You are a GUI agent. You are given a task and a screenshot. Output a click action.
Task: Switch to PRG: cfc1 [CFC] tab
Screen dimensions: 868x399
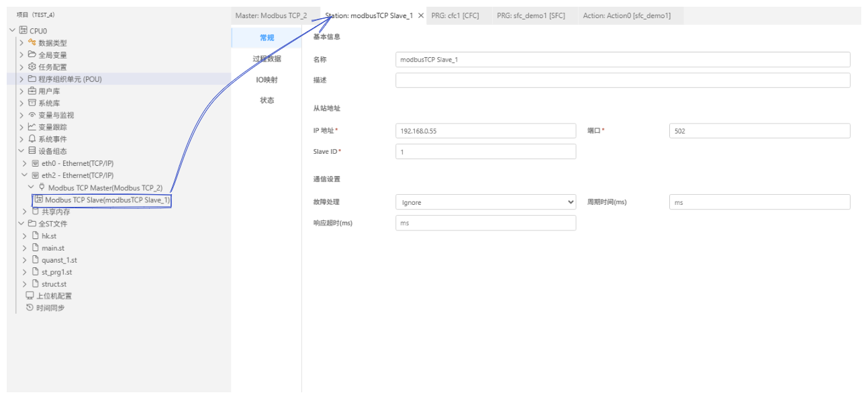tap(455, 15)
